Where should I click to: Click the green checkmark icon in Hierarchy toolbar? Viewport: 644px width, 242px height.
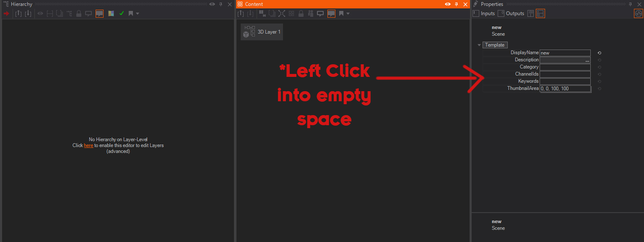tap(122, 13)
